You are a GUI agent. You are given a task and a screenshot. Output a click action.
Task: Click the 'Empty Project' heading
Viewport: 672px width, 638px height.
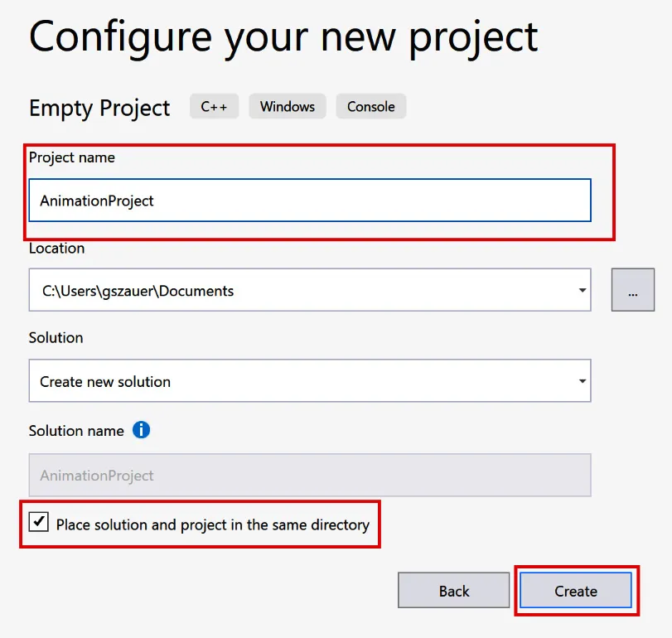coord(99,108)
